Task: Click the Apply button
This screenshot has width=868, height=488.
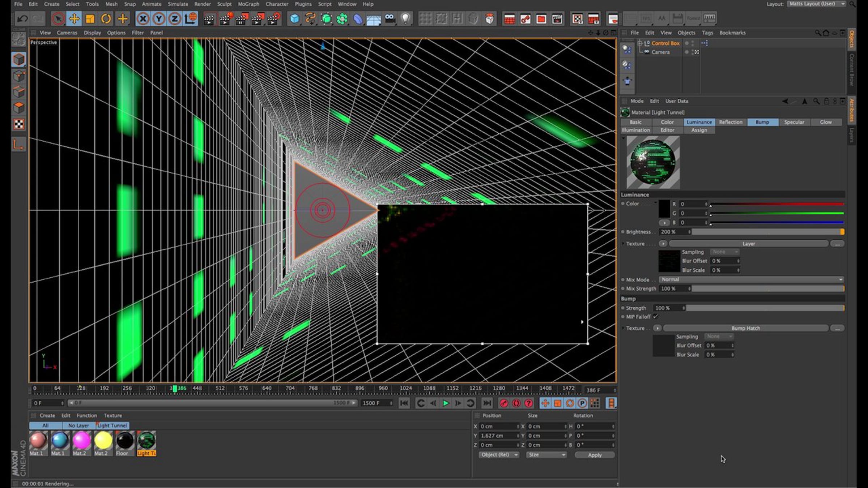Action: click(595, 455)
